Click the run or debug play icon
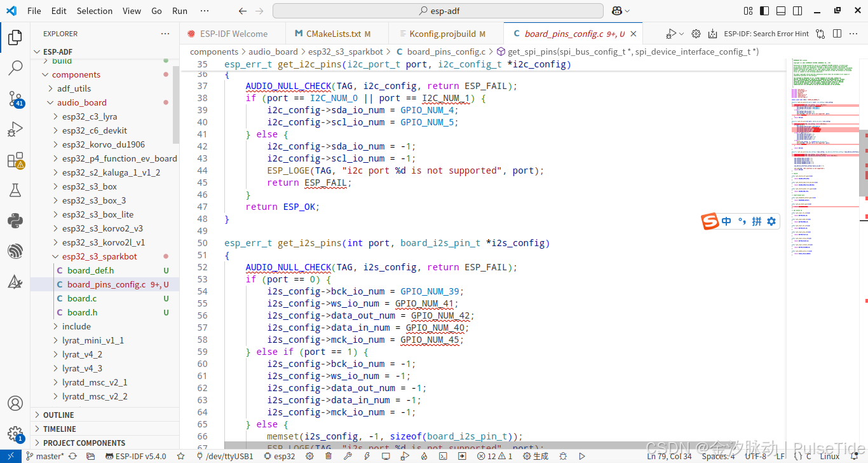Image resolution: width=868 pixels, height=463 pixels. [671, 34]
